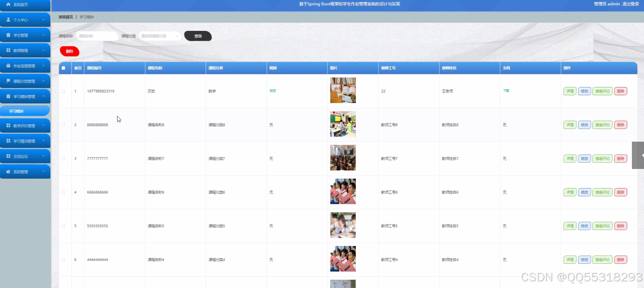
Task: Expand the 课程分类管理 menu chevron
Action: 43,81
